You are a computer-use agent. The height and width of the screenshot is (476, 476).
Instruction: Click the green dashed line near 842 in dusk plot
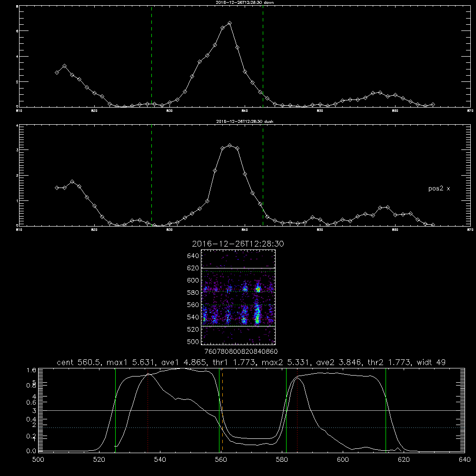point(263,175)
